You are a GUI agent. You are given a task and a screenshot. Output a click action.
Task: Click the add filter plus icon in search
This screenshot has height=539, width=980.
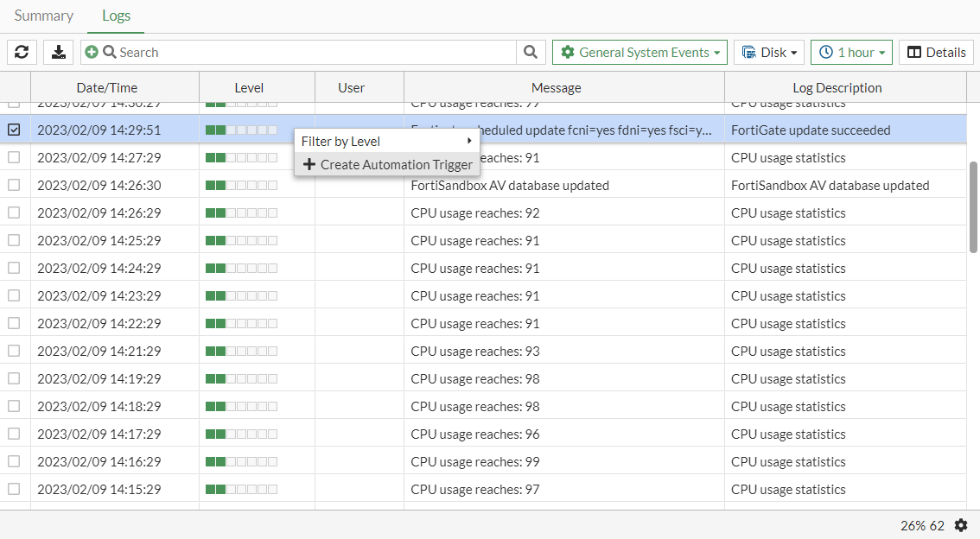pyautogui.click(x=92, y=52)
